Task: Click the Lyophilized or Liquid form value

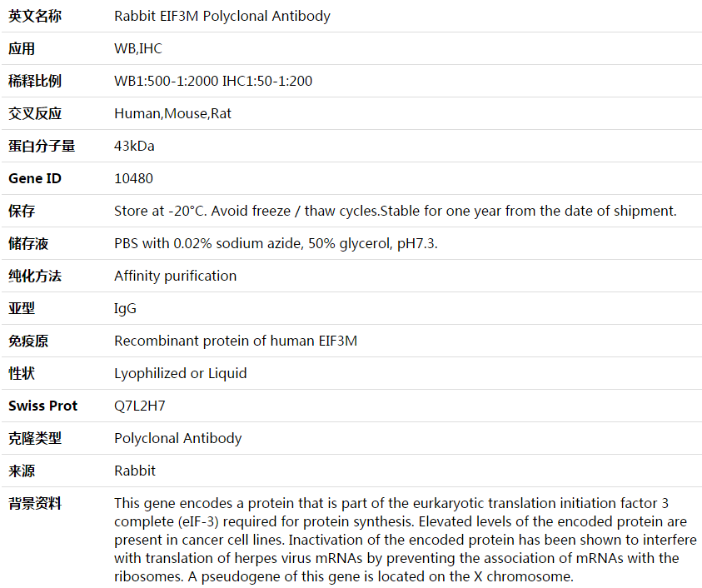Action: pyautogui.click(x=181, y=373)
